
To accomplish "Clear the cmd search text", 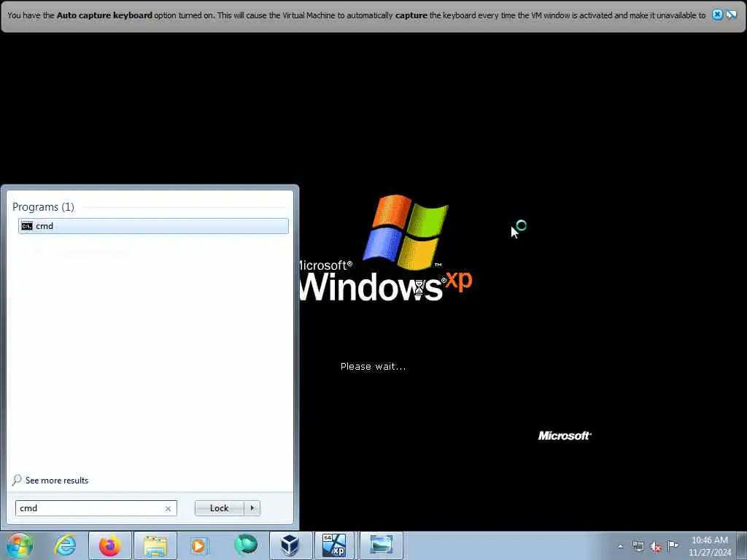I will coord(168,508).
